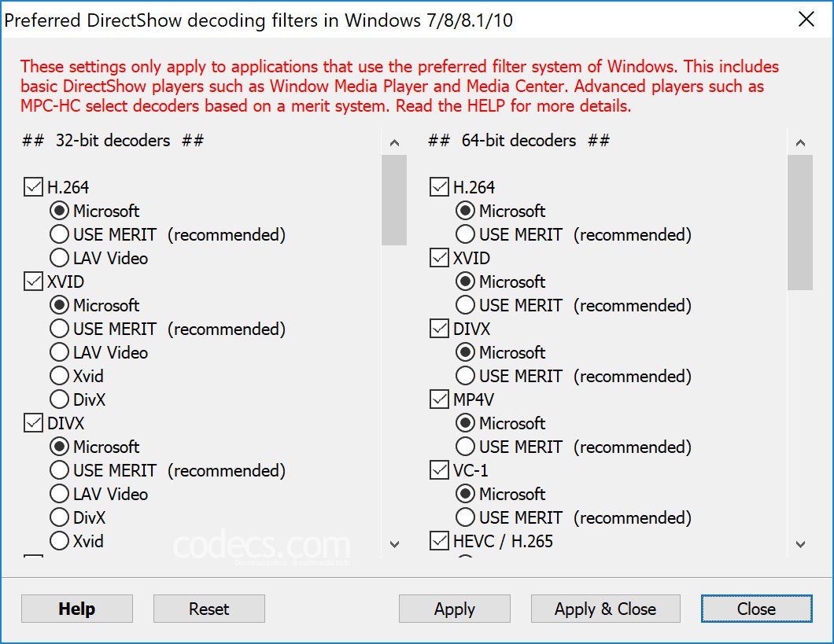Screen dimensions: 834x644
Task: Select USE MERIT for 64-bit DIVX
Action: click(465, 375)
